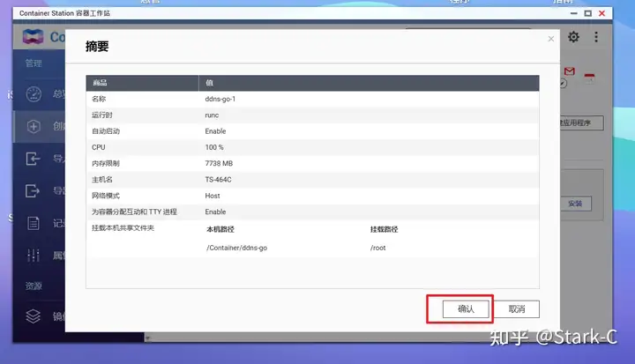This screenshot has height=364, width=635.
Task: Open the images layers sidebar icon
Action: point(33,316)
